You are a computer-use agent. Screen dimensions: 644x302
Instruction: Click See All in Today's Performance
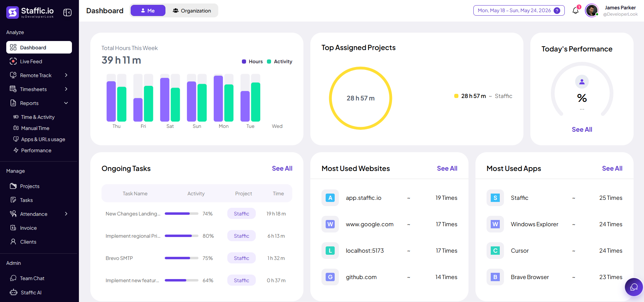(x=582, y=129)
